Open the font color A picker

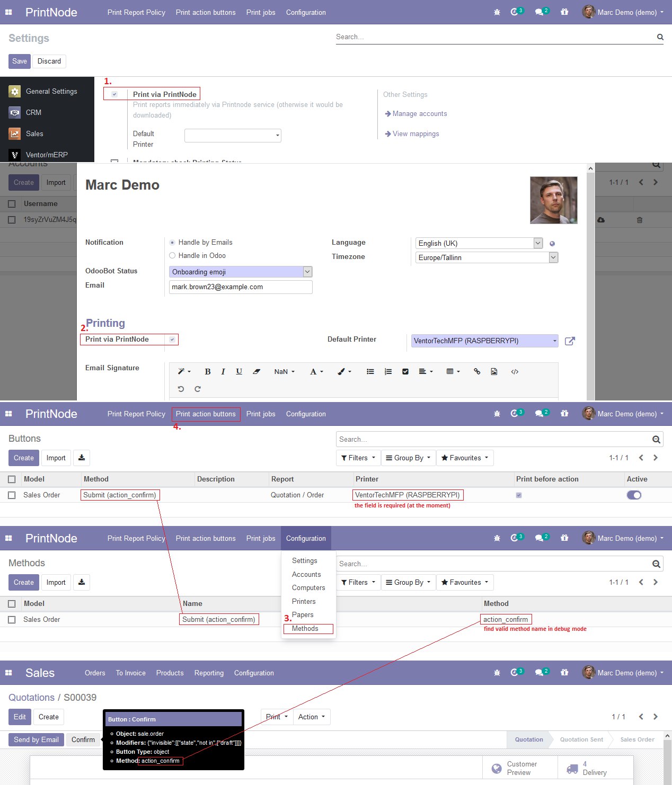pyautogui.click(x=316, y=372)
